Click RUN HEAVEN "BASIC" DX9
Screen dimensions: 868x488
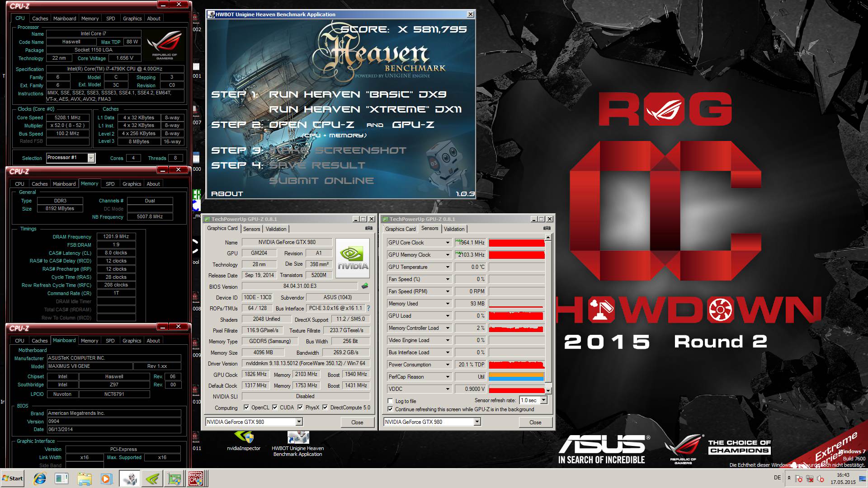357,94
